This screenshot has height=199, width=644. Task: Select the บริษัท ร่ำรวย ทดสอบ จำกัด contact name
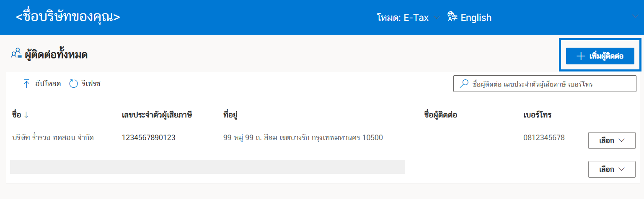coord(53,138)
